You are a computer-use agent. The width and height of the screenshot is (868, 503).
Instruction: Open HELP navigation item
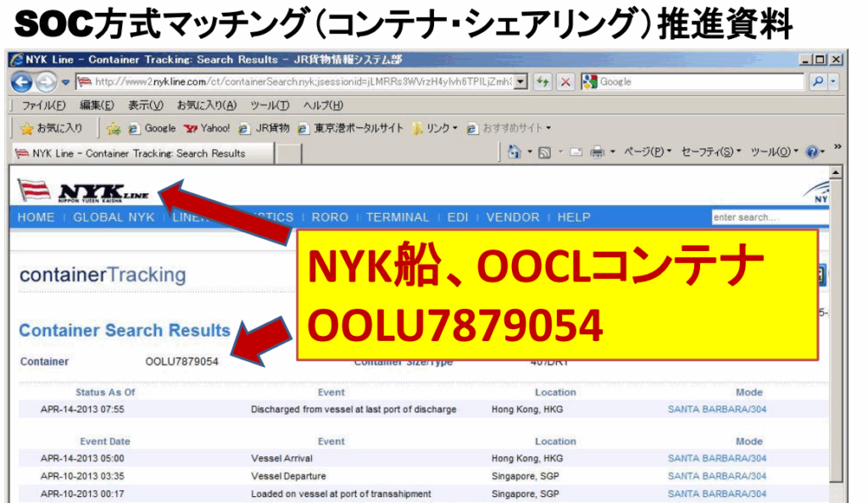coord(574,217)
